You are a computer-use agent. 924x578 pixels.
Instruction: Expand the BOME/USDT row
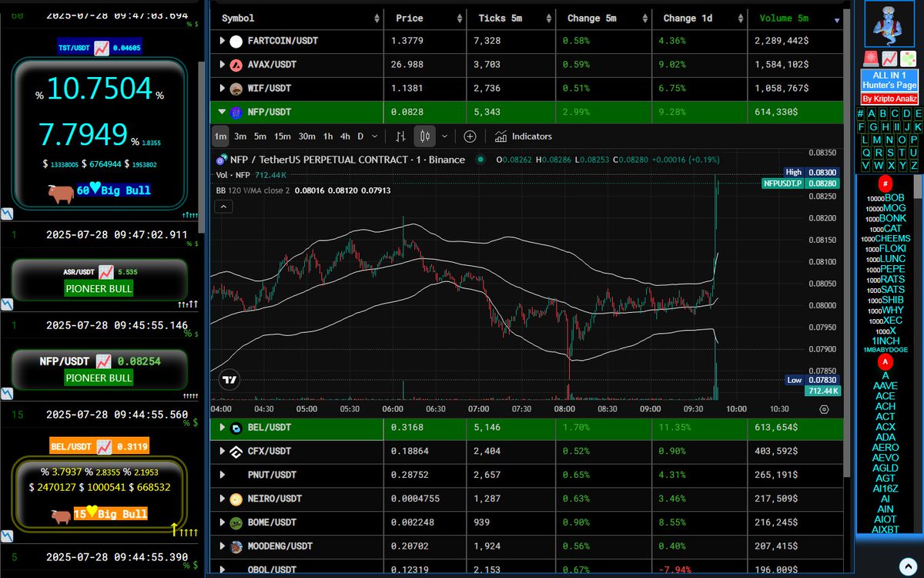[223, 523]
